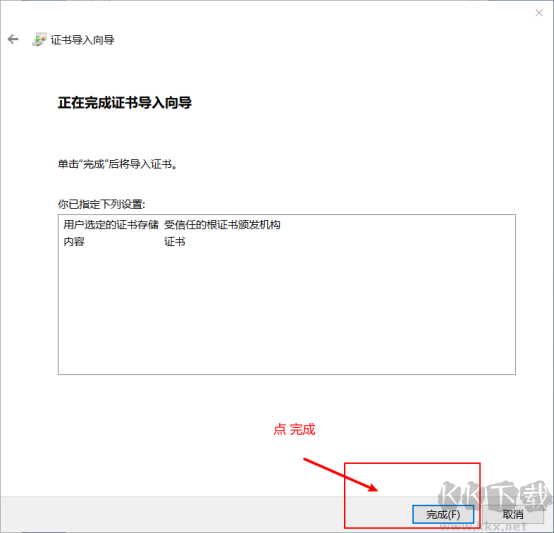Close the wizard with the X button
The height and width of the screenshot is (533, 554).
539,13
